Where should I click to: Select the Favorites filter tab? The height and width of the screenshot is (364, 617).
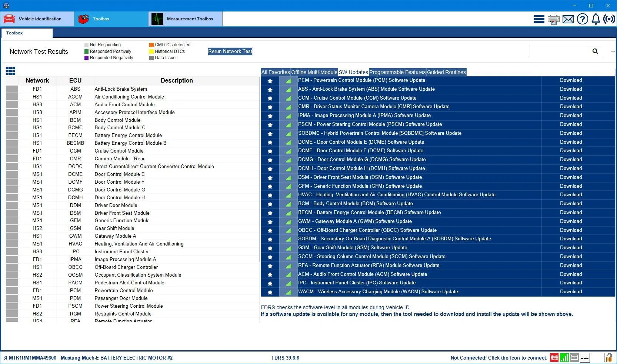point(279,72)
